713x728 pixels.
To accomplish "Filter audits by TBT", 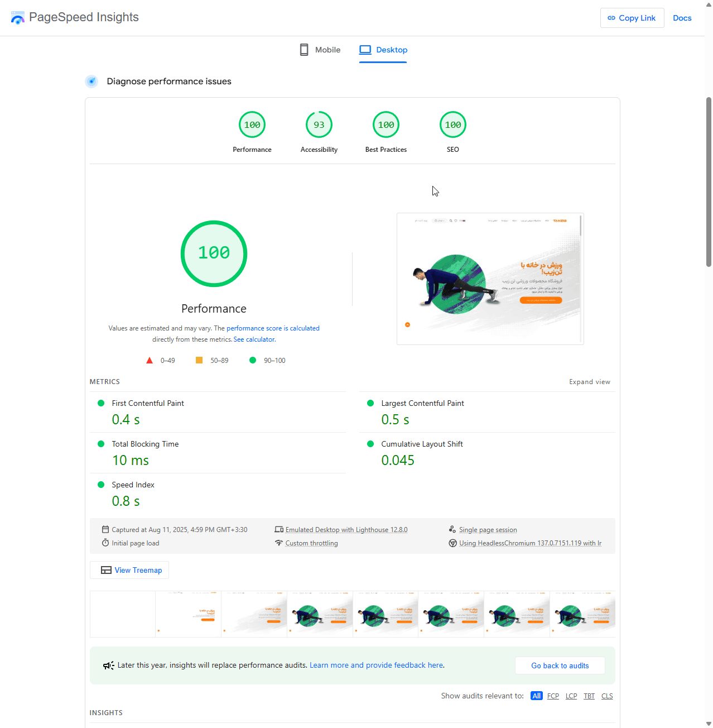I will pyautogui.click(x=589, y=696).
